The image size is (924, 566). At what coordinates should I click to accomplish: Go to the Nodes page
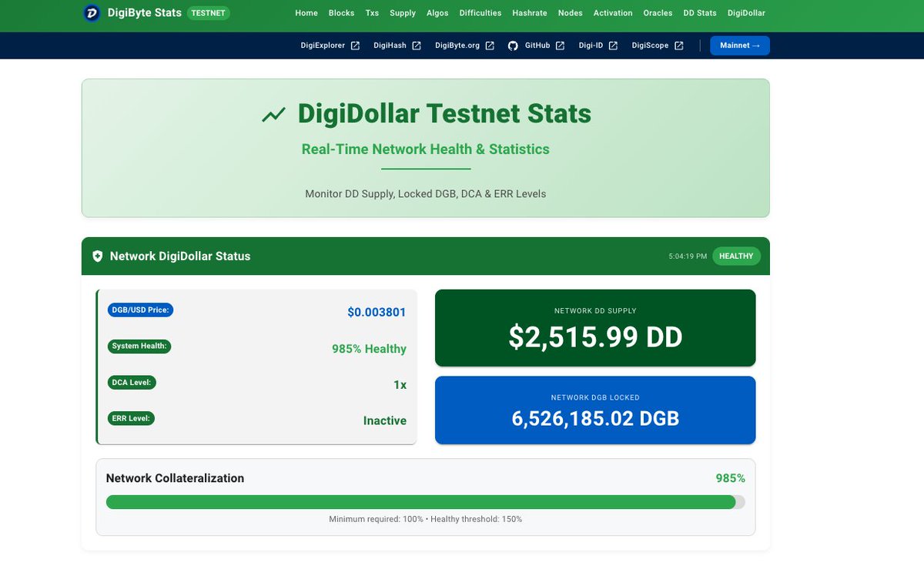[x=571, y=13]
